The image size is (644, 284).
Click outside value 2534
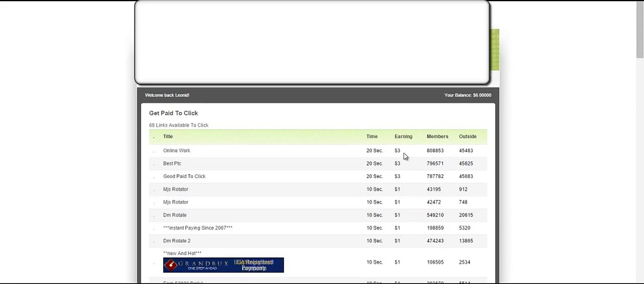coord(465,262)
